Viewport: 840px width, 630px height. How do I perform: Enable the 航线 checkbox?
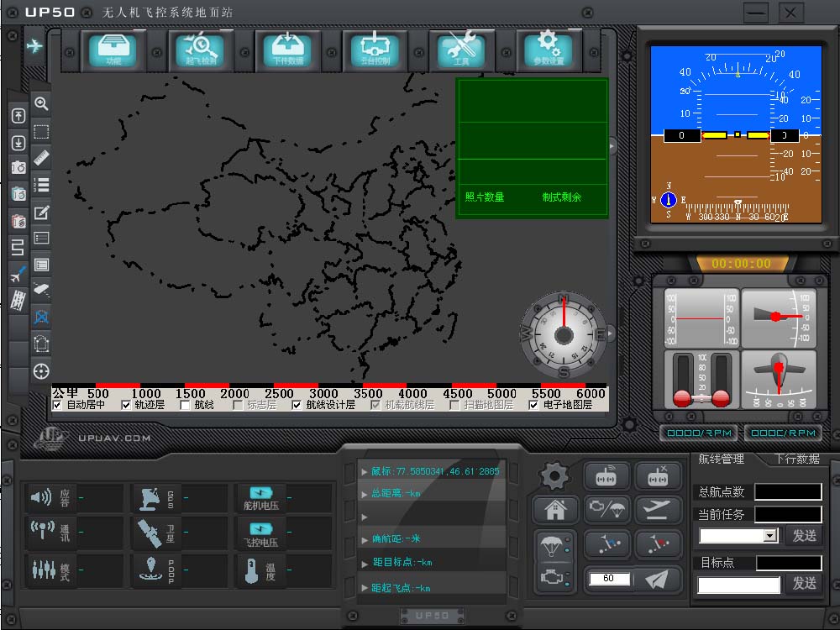click(185, 406)
